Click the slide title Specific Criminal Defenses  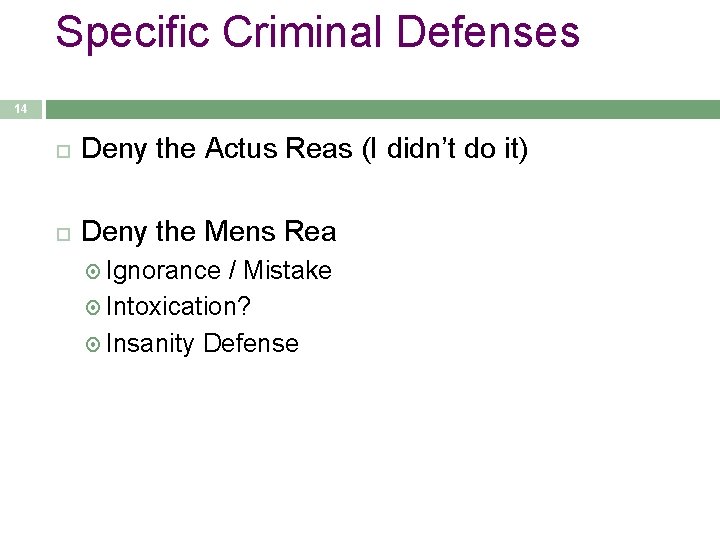(317, 33)
